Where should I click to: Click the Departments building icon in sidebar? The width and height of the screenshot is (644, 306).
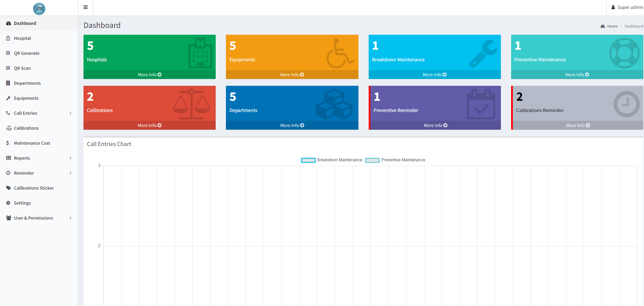8,83
